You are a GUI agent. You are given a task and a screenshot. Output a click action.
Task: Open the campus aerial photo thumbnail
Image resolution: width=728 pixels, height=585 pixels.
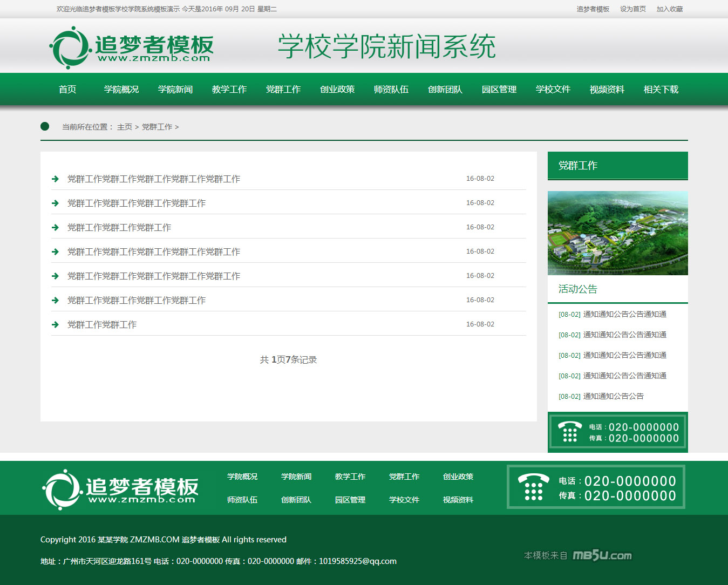[617, 233]
